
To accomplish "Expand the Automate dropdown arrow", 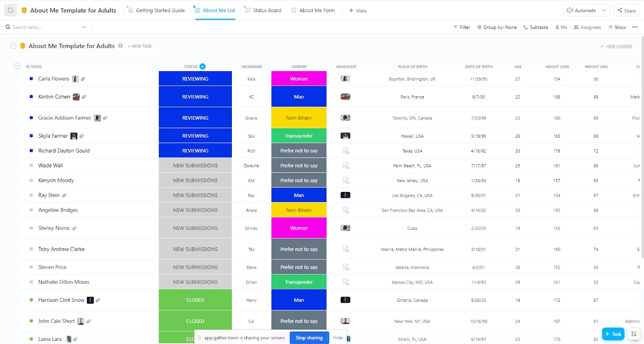I will [x=604, y=10].
